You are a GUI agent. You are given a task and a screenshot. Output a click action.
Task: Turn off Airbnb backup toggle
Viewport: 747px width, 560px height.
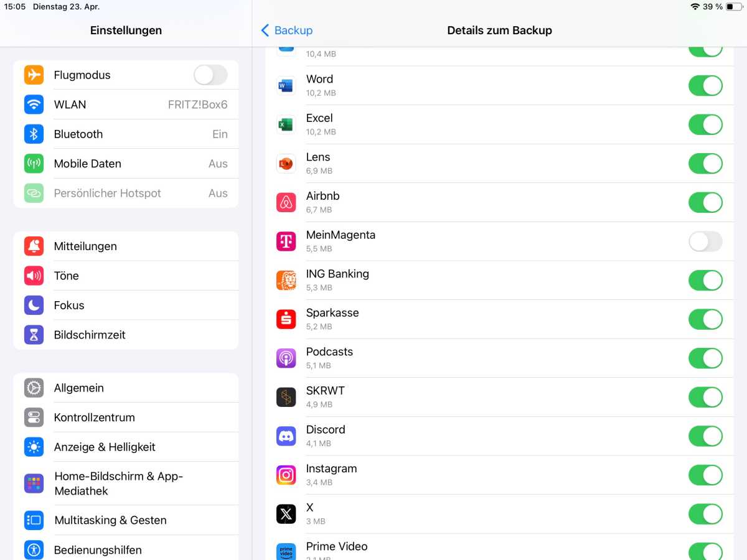click(x=705, y=202)
